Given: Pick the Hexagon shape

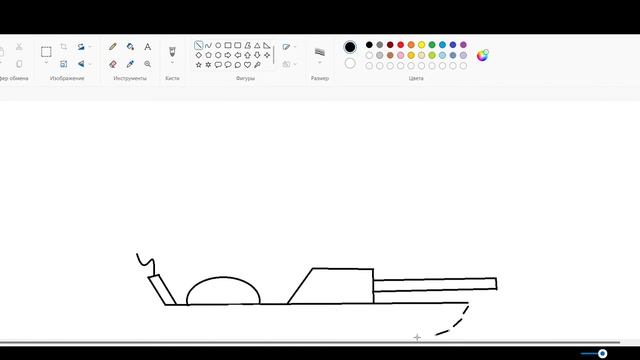Looking at the screenshot, I should click(218, 55).
